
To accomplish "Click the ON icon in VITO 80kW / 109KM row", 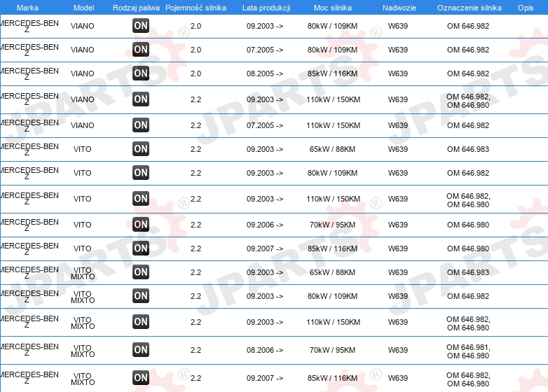I will coord(141,173).
